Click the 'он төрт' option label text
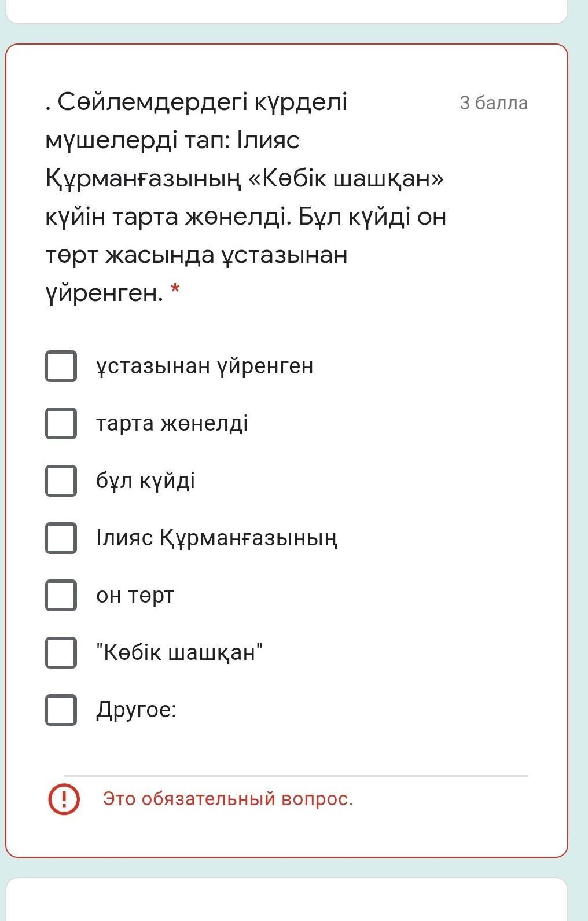This screenshot has height=921, width=588. [x=135, y=595]
